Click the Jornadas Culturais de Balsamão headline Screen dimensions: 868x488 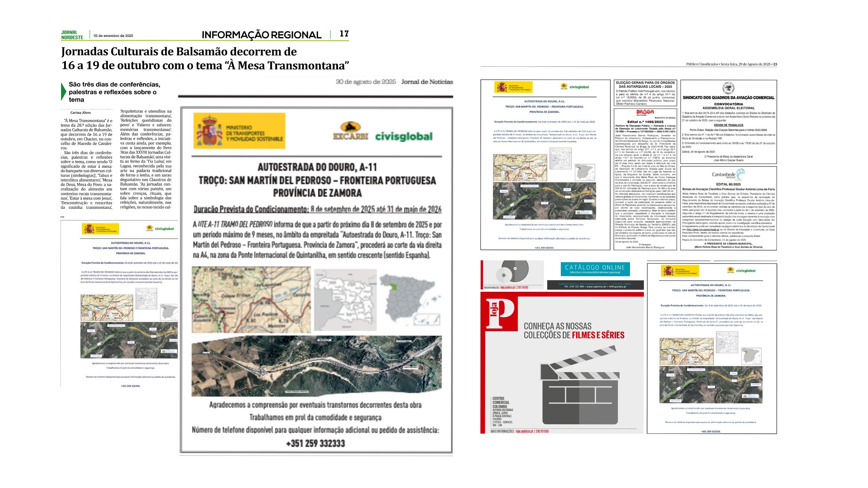click(205, 58)
